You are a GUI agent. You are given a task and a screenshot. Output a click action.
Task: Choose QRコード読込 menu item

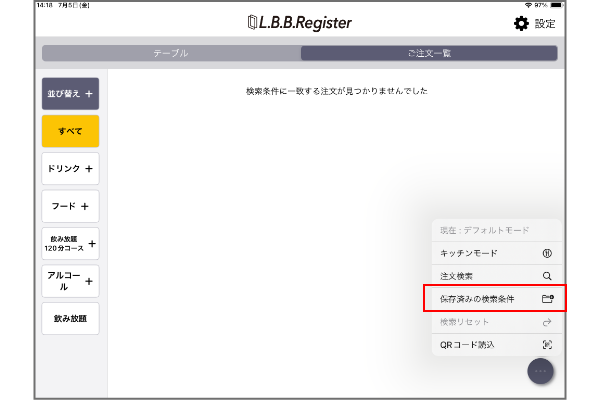coord(470,345)
